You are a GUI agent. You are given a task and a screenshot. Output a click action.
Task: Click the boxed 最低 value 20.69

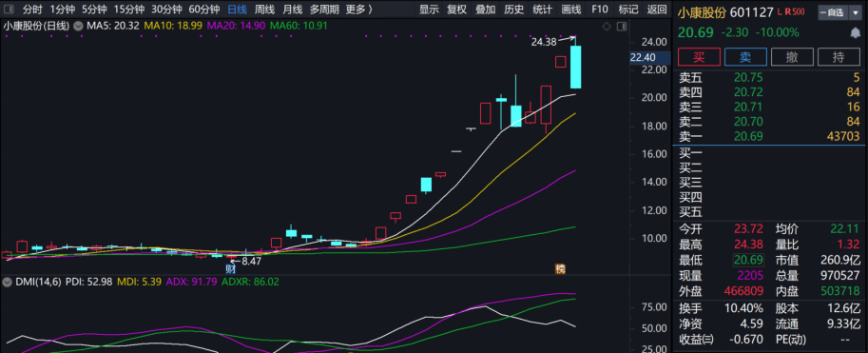click(x=749, y=260)
